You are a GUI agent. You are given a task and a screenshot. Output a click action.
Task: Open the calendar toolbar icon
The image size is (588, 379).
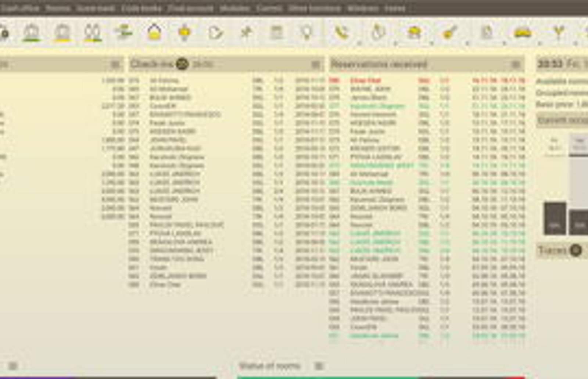(x=276, y=32)
